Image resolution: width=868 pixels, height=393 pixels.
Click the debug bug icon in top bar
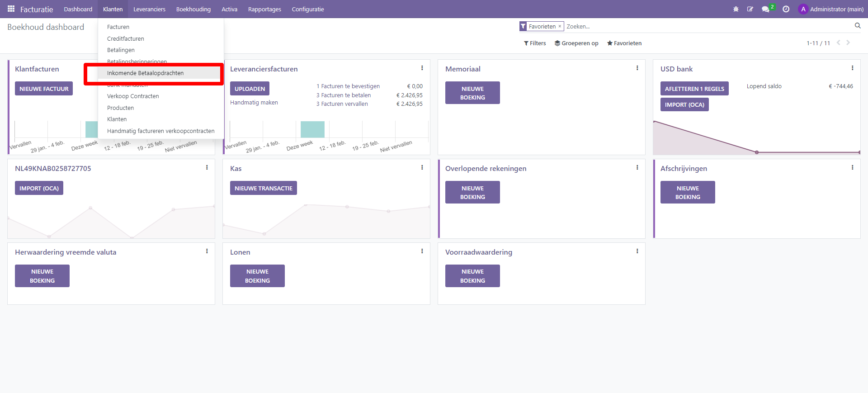(x=736, y=9)
